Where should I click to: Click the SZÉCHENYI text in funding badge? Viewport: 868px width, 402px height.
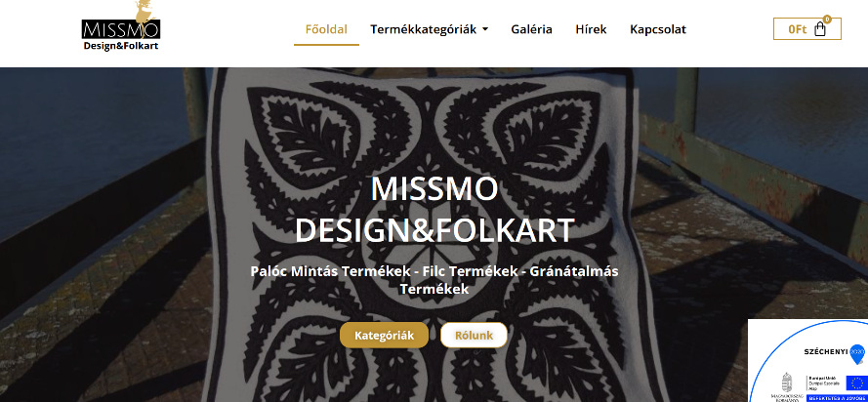pos(825,351)
